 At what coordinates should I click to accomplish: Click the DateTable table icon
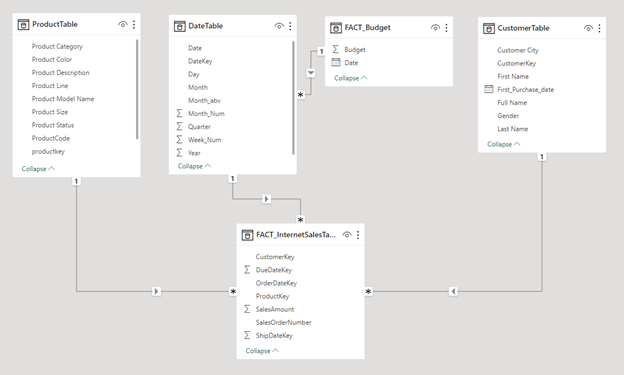179,26
